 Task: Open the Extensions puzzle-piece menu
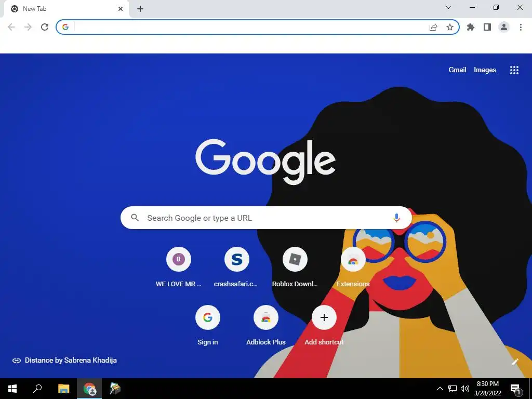tap(471, 27)
